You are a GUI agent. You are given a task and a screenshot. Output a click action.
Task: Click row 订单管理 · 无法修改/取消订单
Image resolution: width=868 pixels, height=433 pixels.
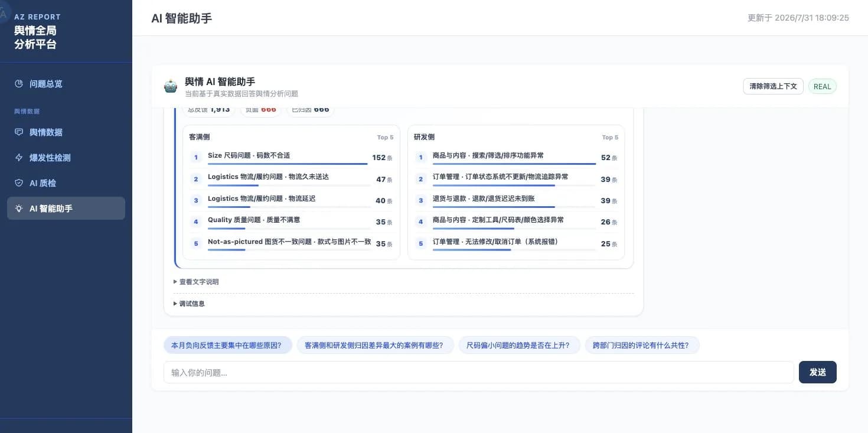tap(516, 243)
